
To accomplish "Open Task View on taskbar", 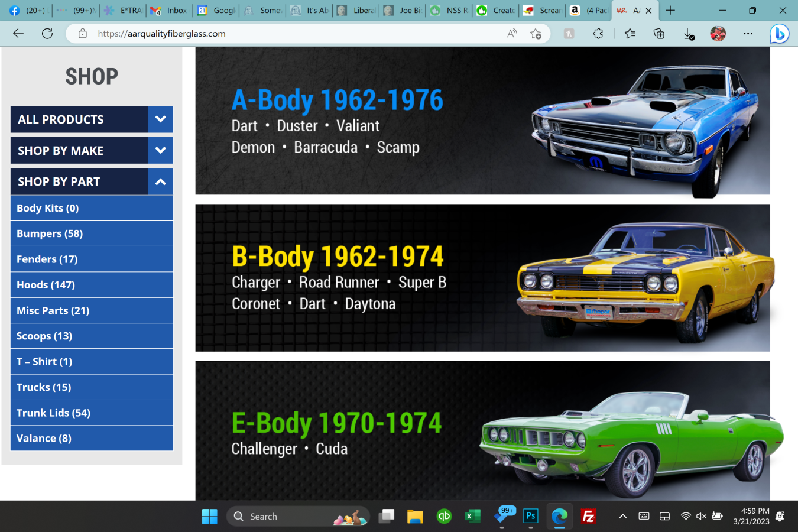I will [387, 517].
